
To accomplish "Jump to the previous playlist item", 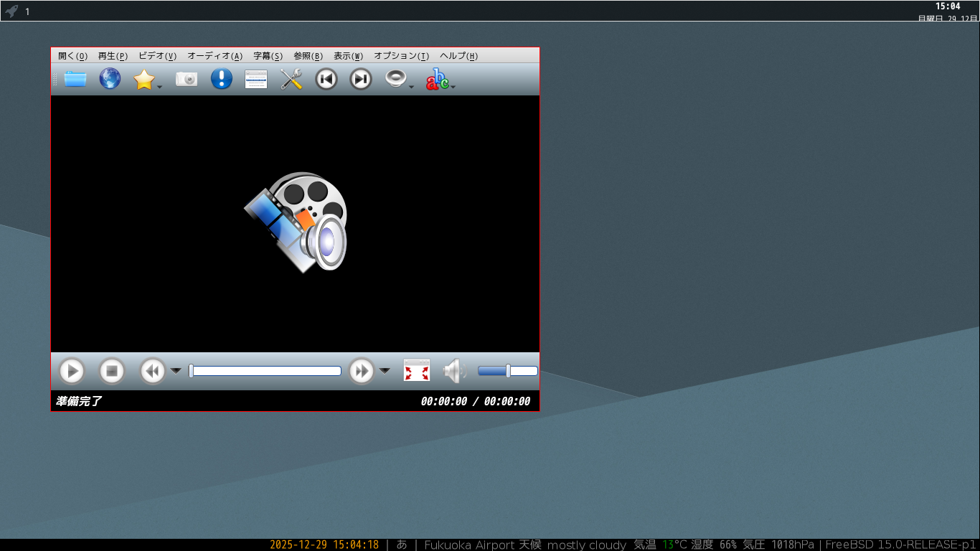I will pos(326,79).
